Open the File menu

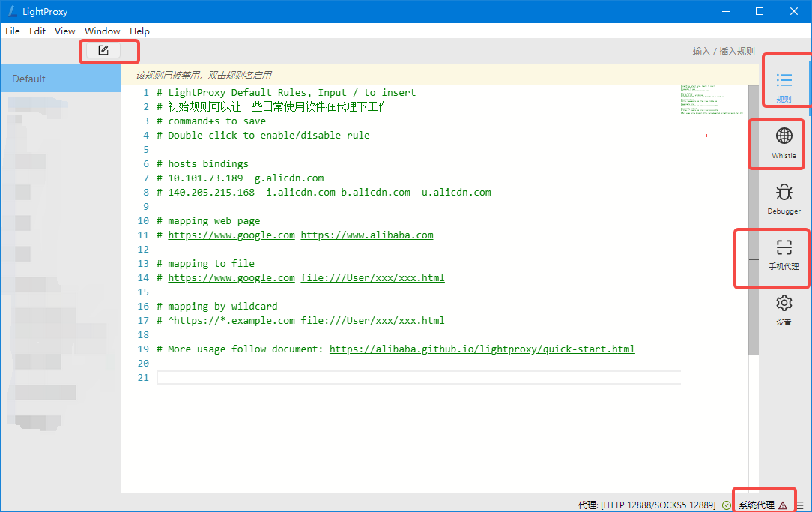click(13, 31)
